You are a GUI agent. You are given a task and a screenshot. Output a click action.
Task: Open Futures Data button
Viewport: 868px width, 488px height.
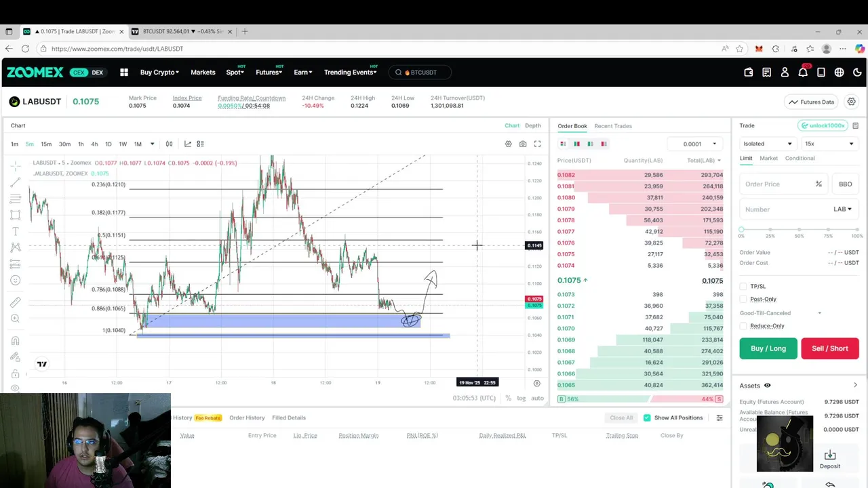pos(812,102)
